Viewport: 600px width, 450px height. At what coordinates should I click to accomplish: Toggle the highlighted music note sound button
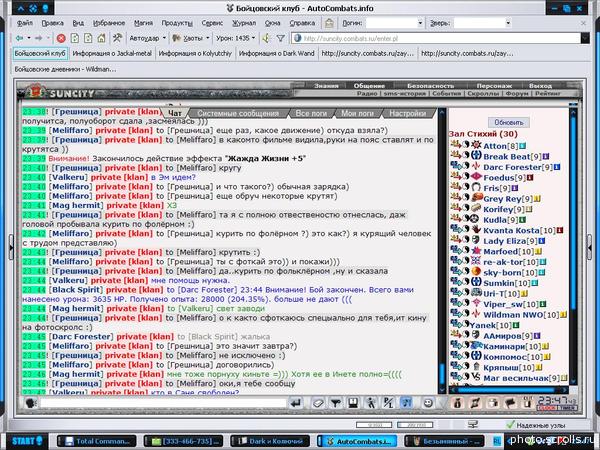[406, 403]
